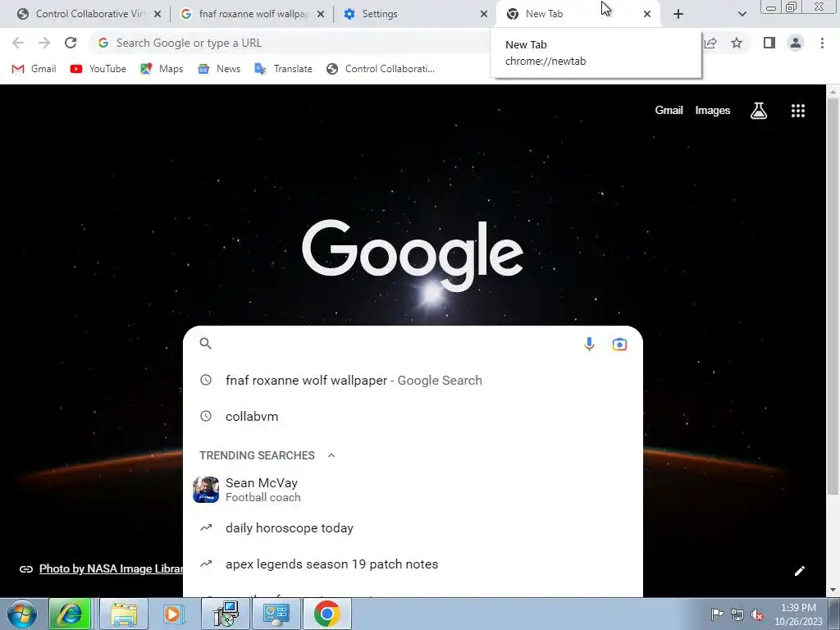Open the Control Collaborati... bookmark
Image resolution: width=840 pixels, height=630 pixels.
coord(381,69)
